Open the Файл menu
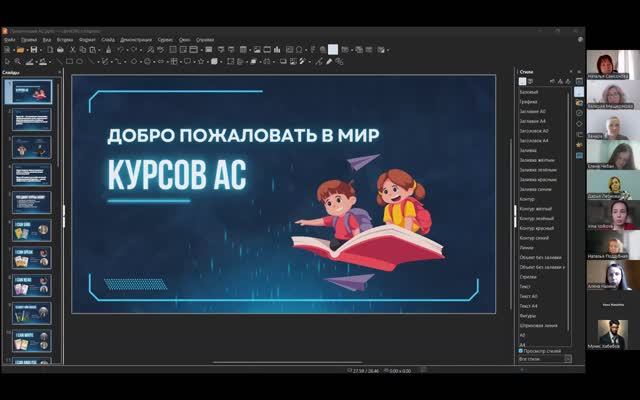640x400 pixels. 9,40
